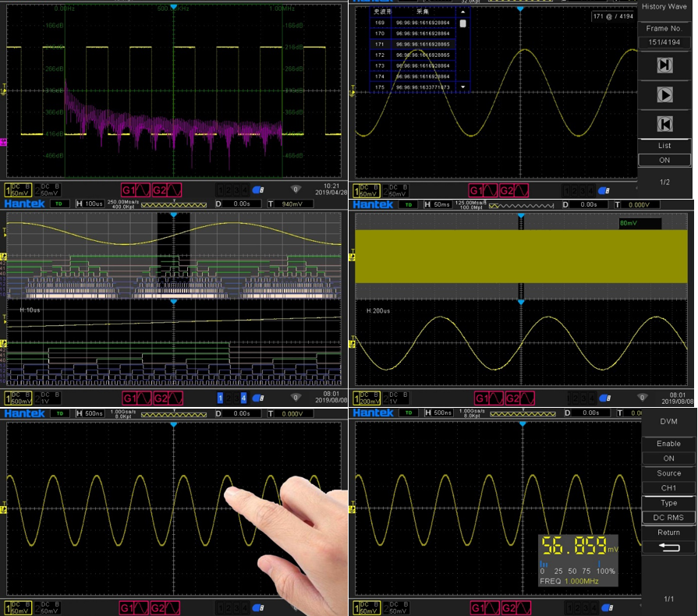Click the yellow CH1 50mV badge under the FFT plot
Screen dimensions: 698x616
click(18, 190)
